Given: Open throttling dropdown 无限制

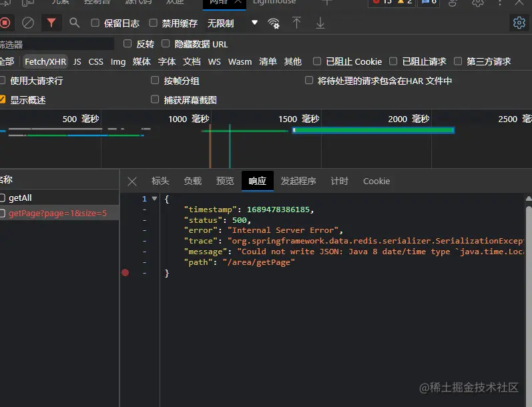Looking at the screenshot, I should pos(232,23).
